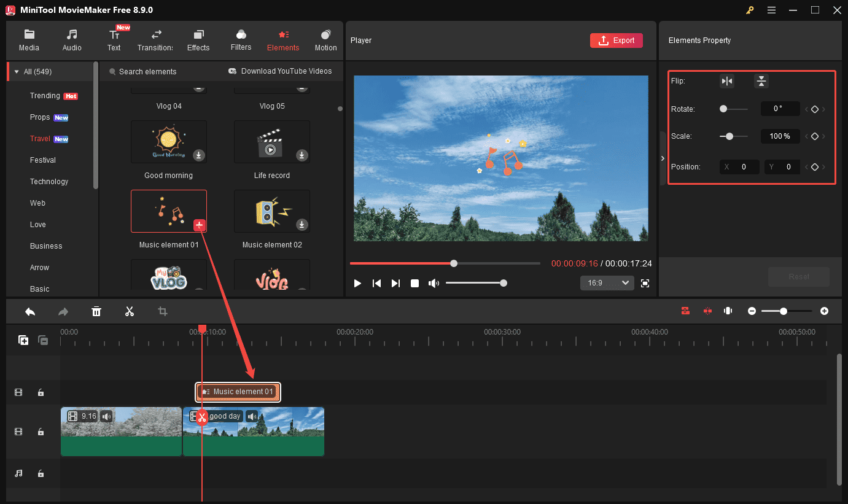Open the Filters tab

[x=241, y=40]
